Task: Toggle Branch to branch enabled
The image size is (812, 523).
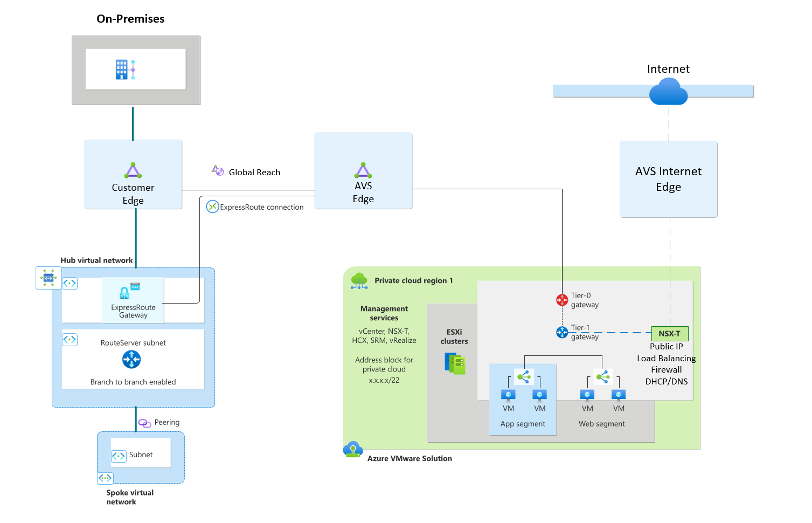Action: tap(133, 382)
